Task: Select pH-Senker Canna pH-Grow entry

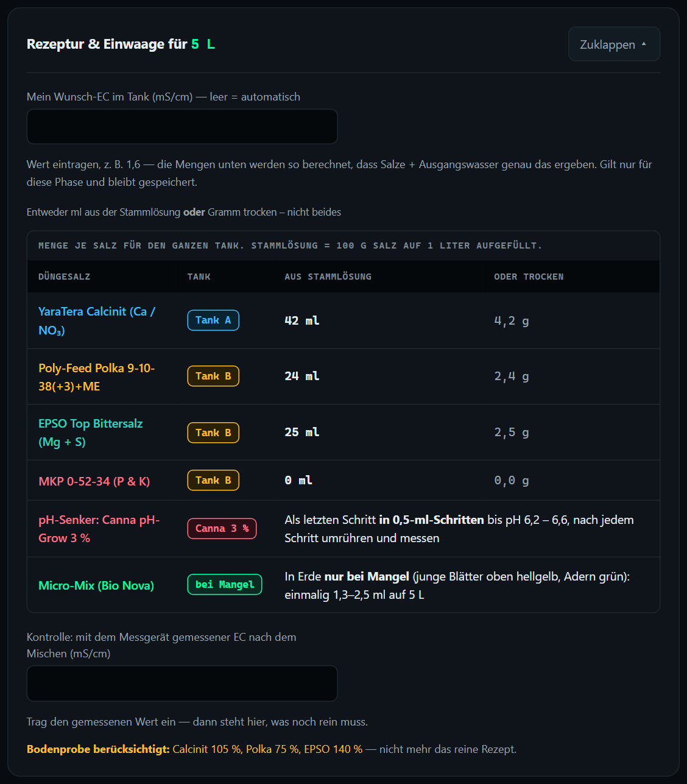Action: pos(99,529)
